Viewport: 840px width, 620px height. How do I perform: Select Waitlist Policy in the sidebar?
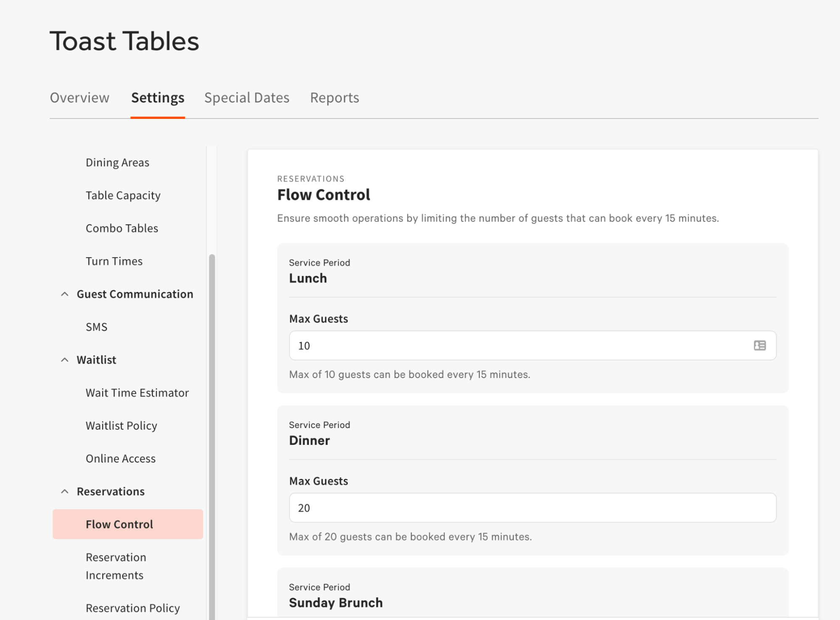pos(121,426)
